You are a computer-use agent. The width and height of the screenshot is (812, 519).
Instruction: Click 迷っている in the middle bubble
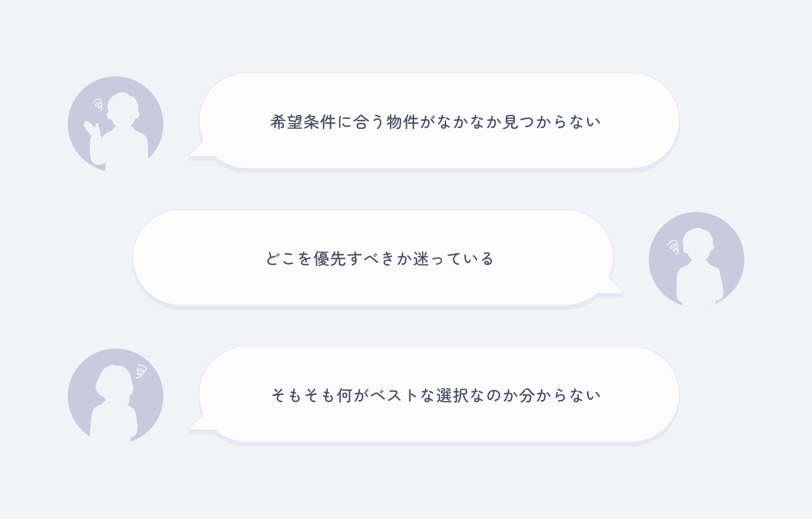tap(453, 259)
